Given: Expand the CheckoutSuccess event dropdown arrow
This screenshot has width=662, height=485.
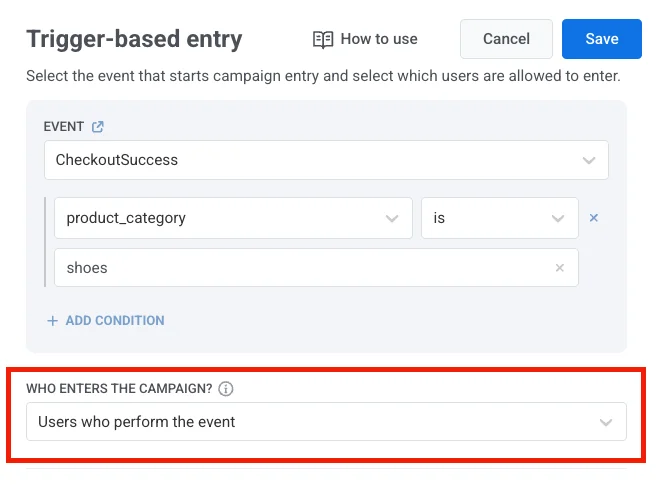Looking at the screenshot, I should pyautogui.click(x=589, y=160).
